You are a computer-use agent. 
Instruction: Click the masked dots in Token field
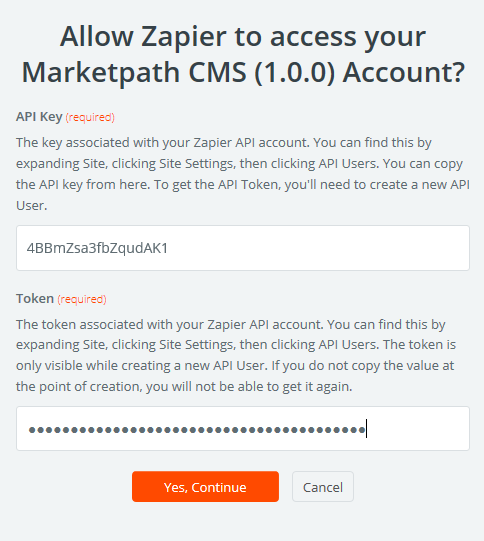click(197, 430)
